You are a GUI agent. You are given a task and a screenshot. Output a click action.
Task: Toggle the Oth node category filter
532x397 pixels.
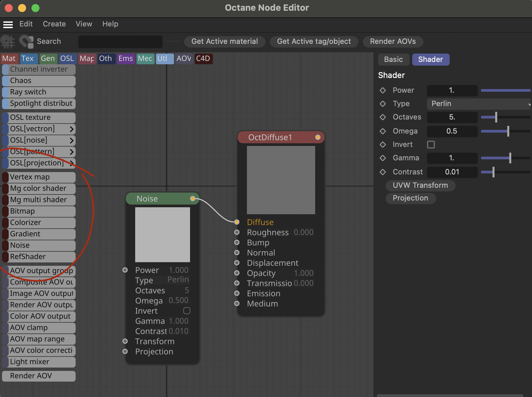106,59
